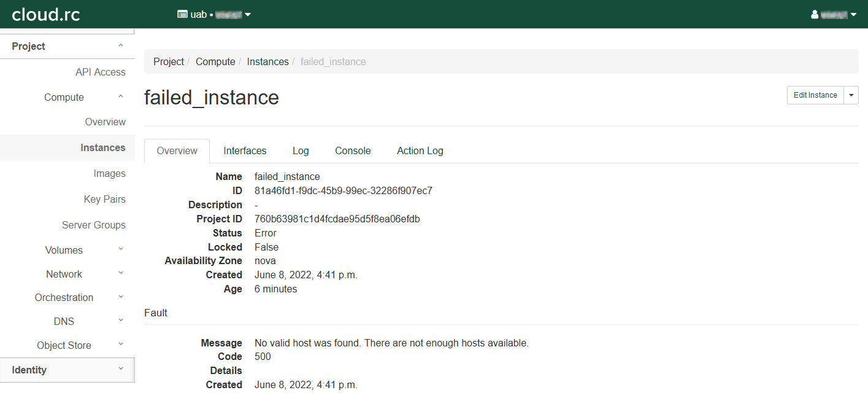Go to Compute Overview in sidebar
This screenshot has width=868, height=398.
click(105, 122)
